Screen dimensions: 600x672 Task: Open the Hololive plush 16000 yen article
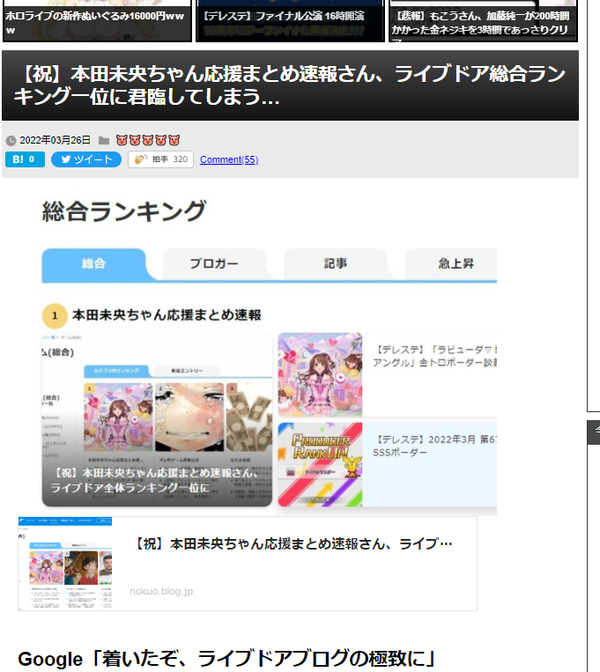[x=97, y=21]
